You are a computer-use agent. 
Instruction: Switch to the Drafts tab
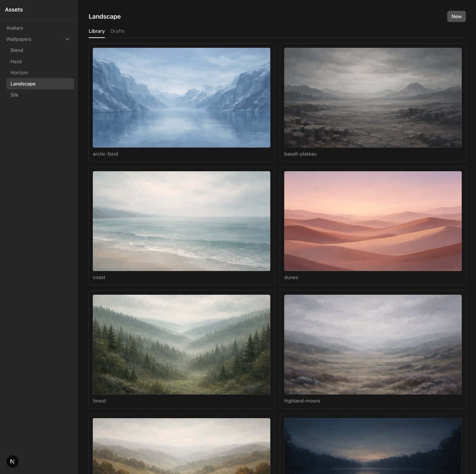pyautogui.click(x=117, y=31)
